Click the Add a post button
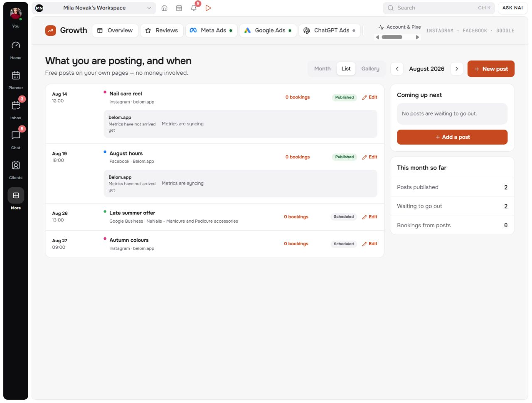 click(452, 137)
